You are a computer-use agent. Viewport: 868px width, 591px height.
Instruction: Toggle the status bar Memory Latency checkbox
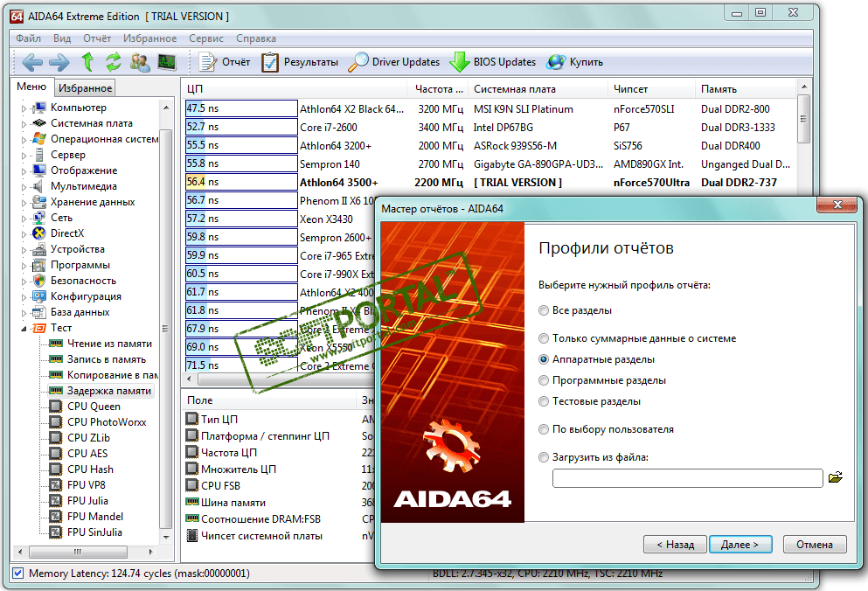(17, 574)
